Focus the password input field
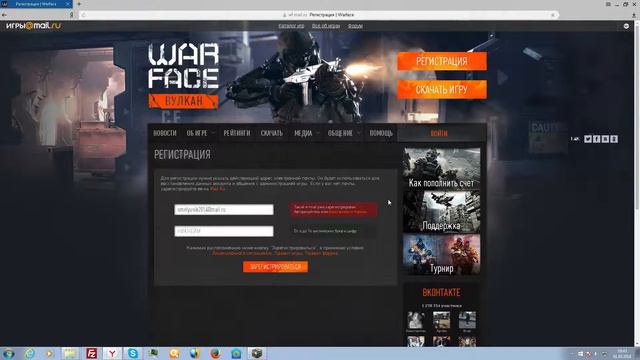 click(x=224, y=231)
